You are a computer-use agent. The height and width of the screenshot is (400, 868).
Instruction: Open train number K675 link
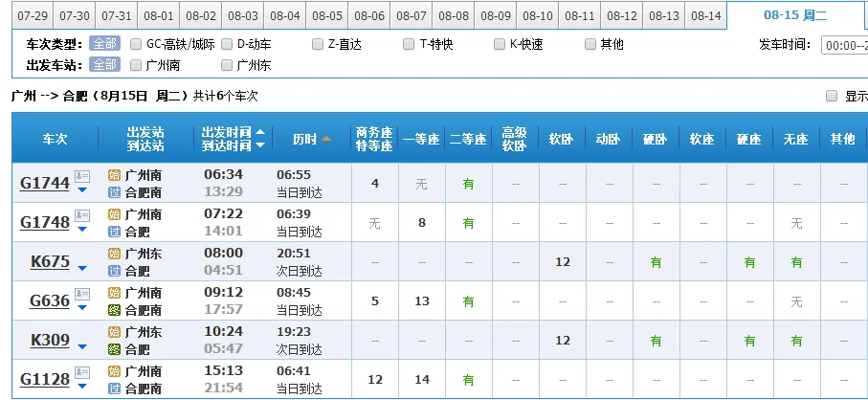pyautogui.click(x=50, y=261)
